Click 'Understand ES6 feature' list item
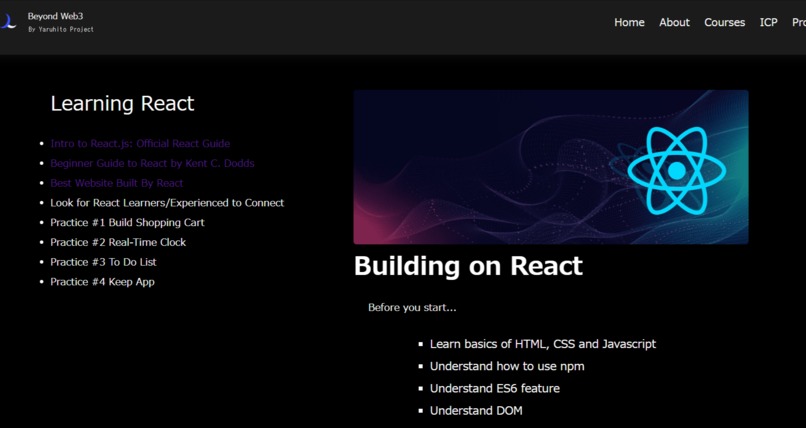The image size is (806, 428). (x=494, y=388)
